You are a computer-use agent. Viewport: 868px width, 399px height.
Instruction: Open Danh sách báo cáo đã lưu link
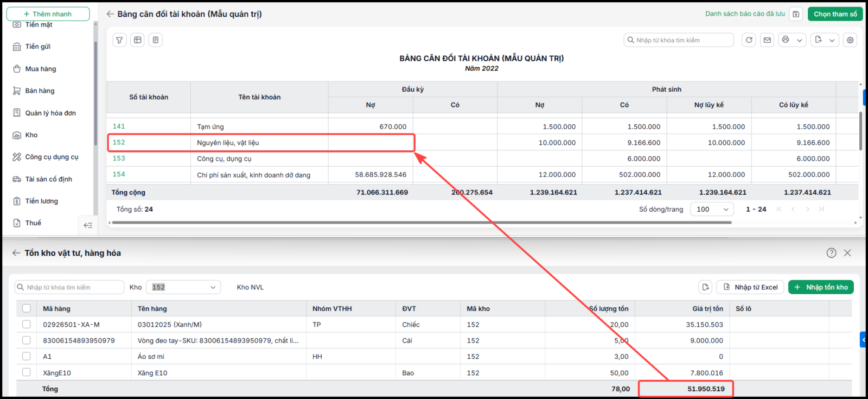tap(745, 14)
